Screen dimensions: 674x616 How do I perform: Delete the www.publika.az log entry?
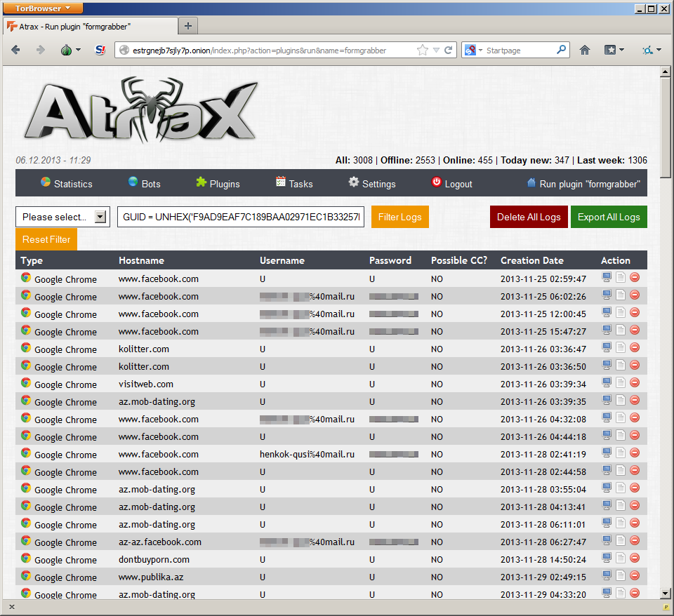coord(635,575)
